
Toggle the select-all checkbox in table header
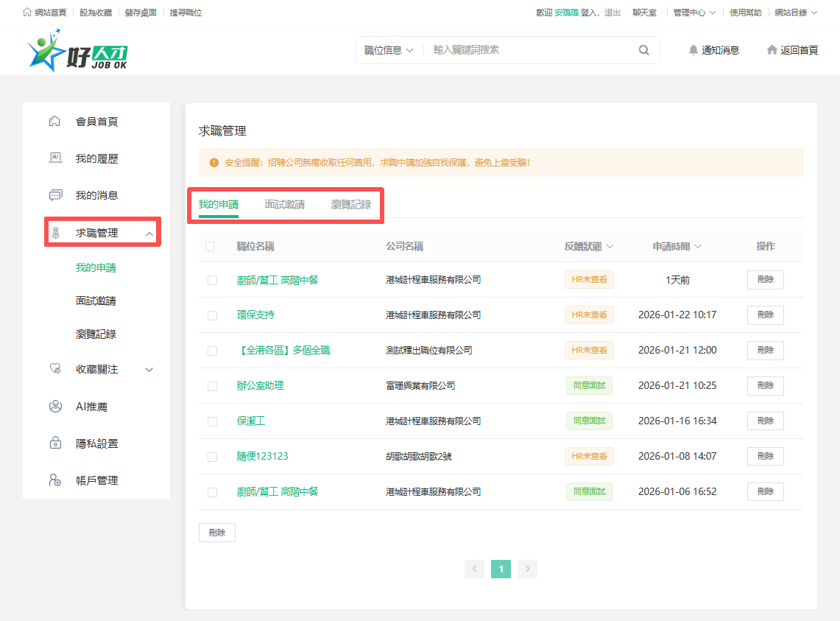click(x=211, y=247)
